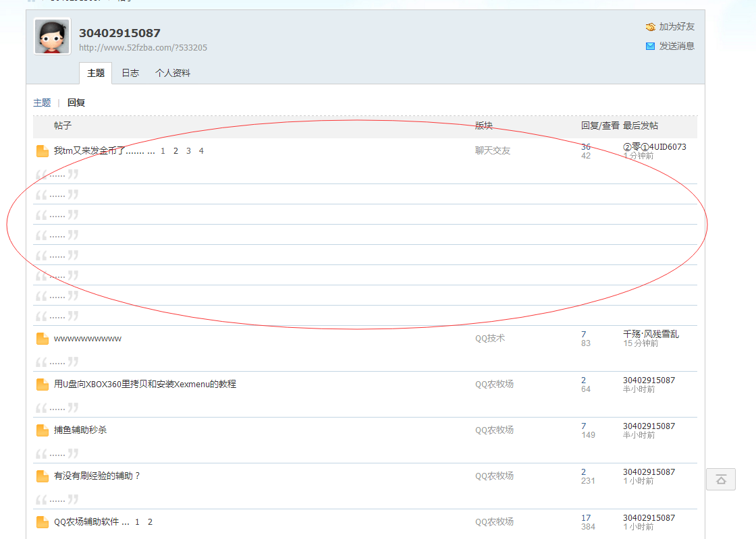Image resolution: width=756 pixels, height=539 pixels.
Task: Click folder icon of XBOX360 tutorial thread
Action: click(43, 385)
